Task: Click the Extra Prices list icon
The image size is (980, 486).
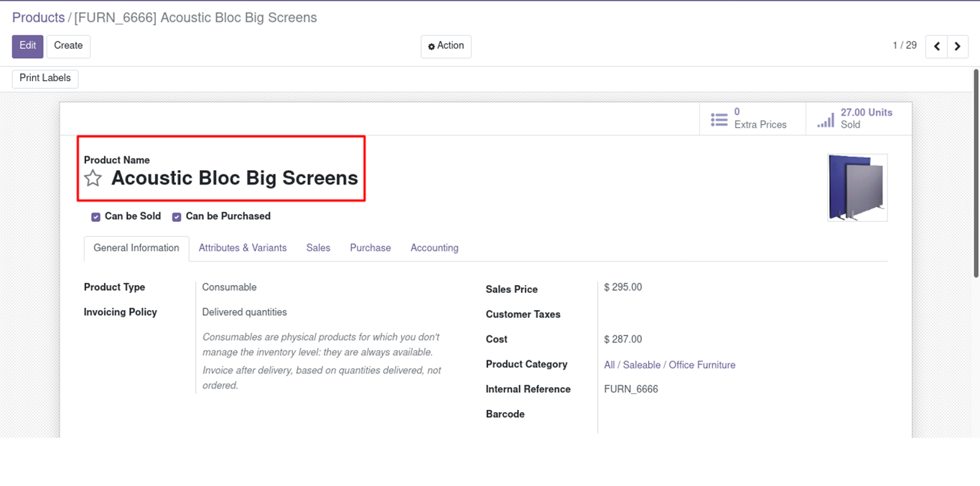Action: (x=719, y=119)
